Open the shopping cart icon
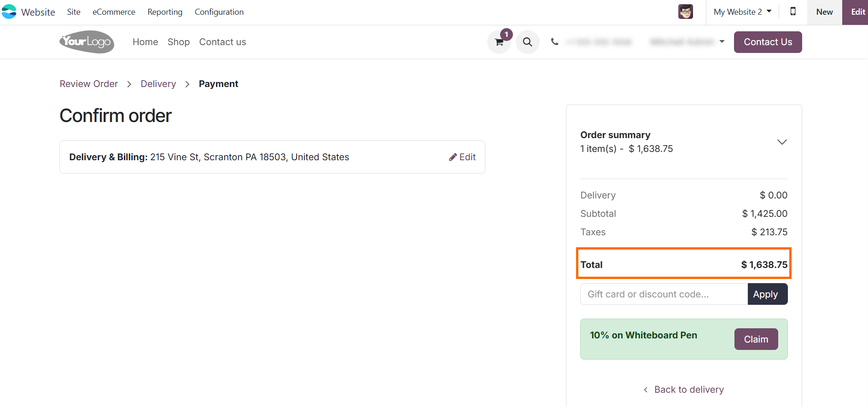 499,42
